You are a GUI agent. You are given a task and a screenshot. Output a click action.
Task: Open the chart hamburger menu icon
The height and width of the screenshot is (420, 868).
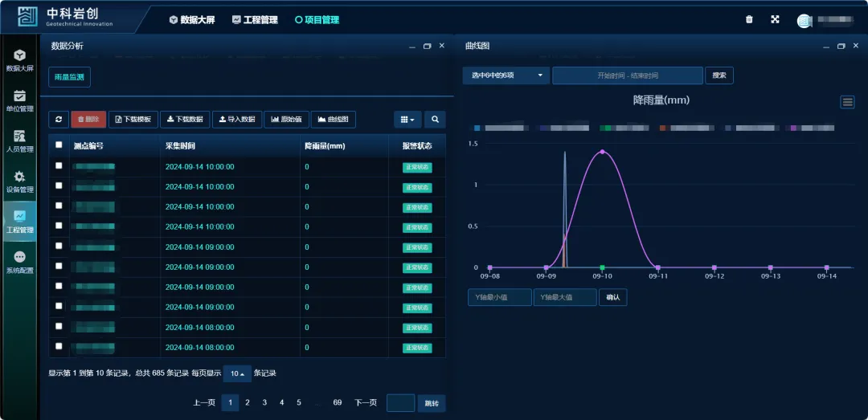(848, 102)
